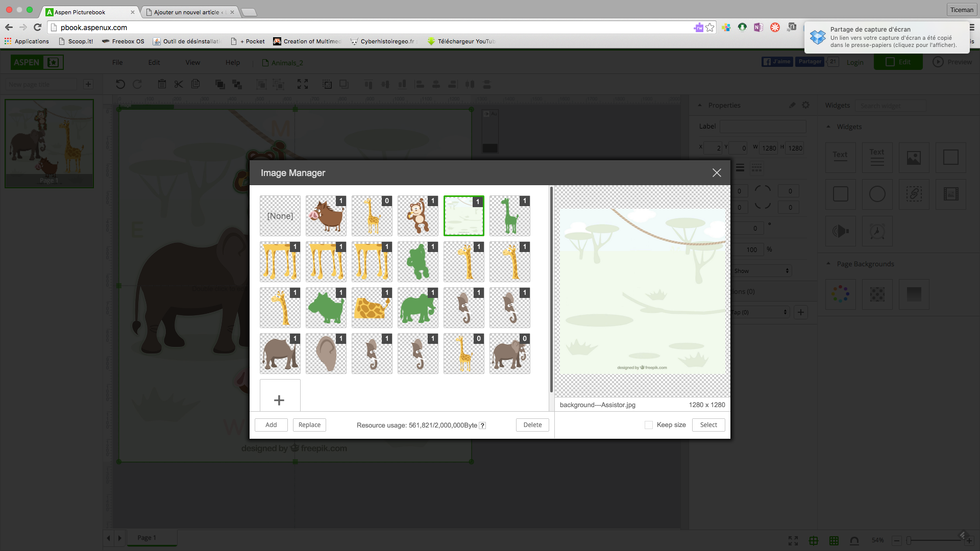Screen dimensions: 980x551
Task: Click the Undo icon in toolbar
Action: pos(120,84)
